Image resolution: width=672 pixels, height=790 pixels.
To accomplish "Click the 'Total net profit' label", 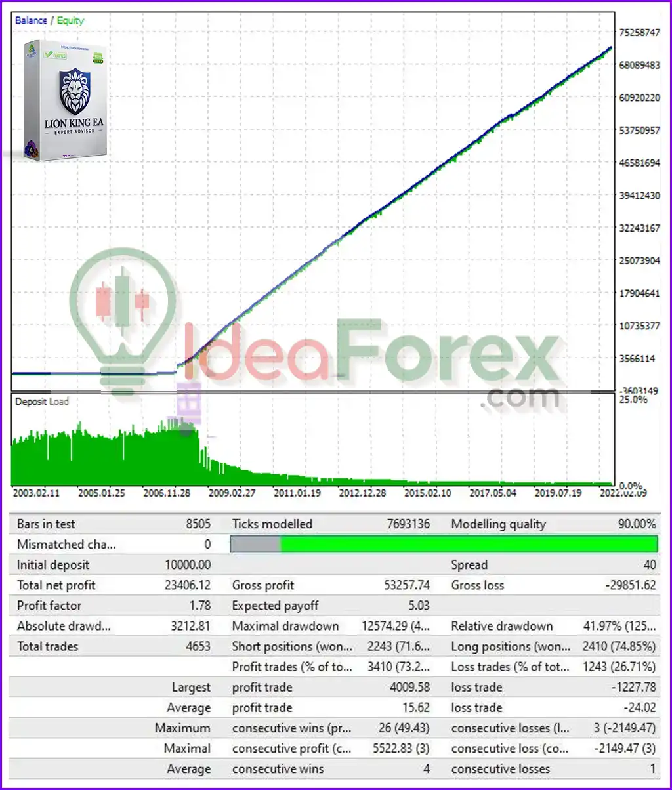I will [x=58, y=585].
